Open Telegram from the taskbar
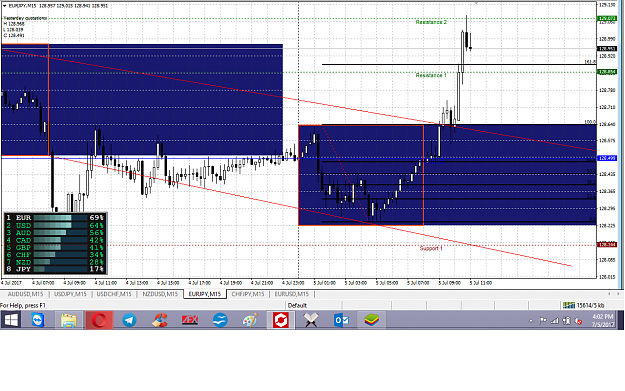This screenshot has height=391, width=625. 129,320
